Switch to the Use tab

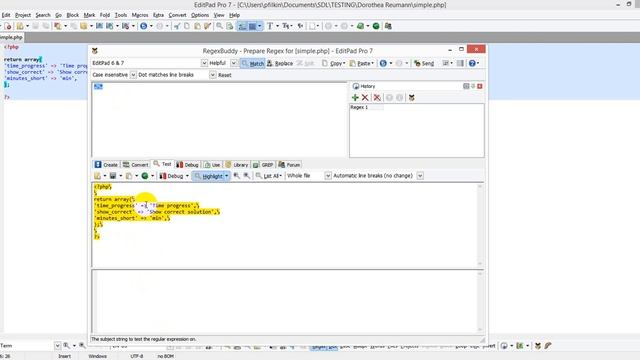coord(212,165)
